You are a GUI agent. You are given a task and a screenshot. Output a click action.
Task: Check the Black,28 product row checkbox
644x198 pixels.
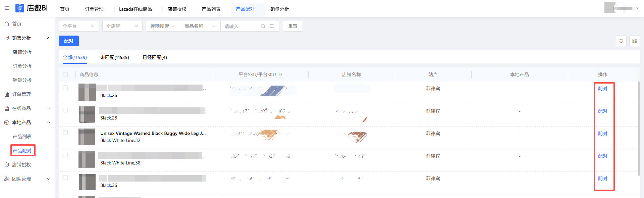(x=65, y=110)
